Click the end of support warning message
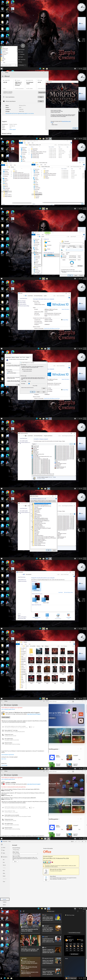Image resolution: width=87 pixels, height=980 pixels. [x=22, y=713]
